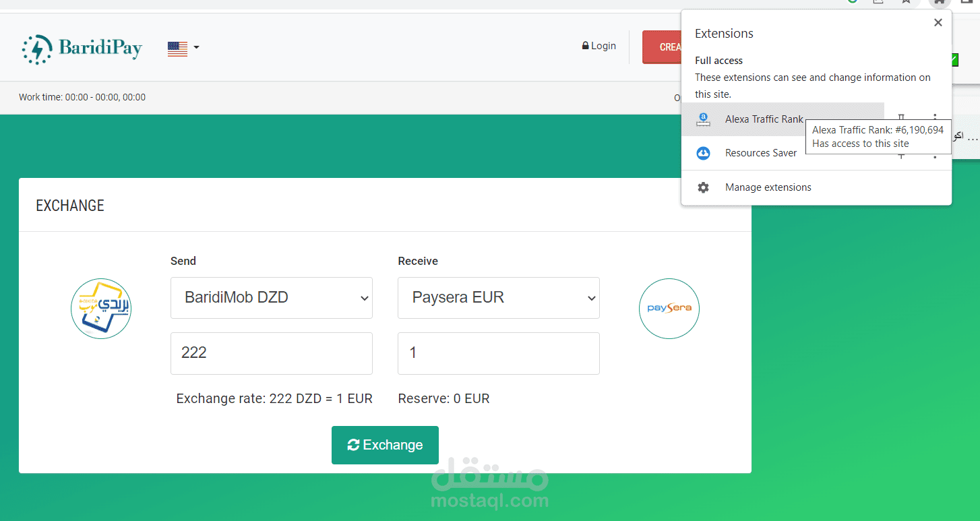Click the 'Reserve: 0 EUR' text

[x=444, y=398]
